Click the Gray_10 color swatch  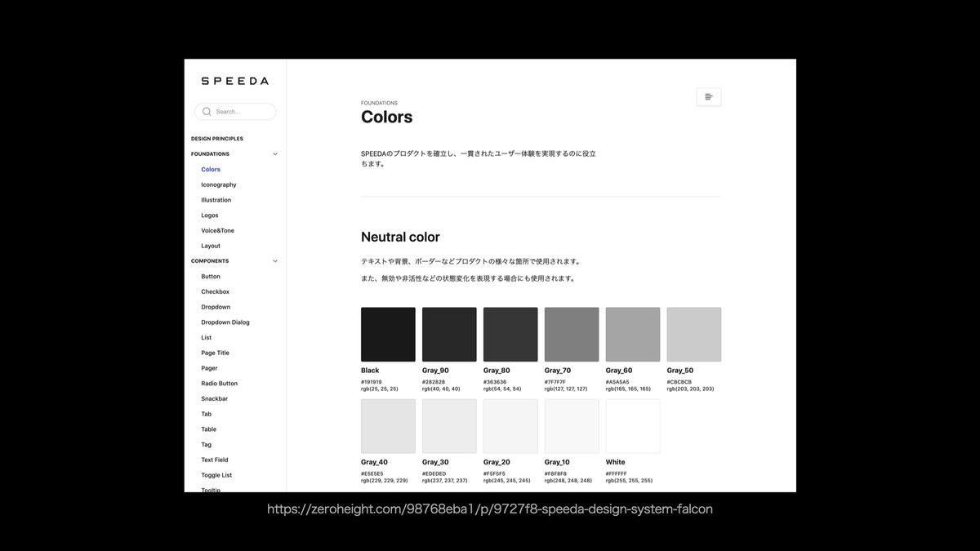click(x=572, y=426)
